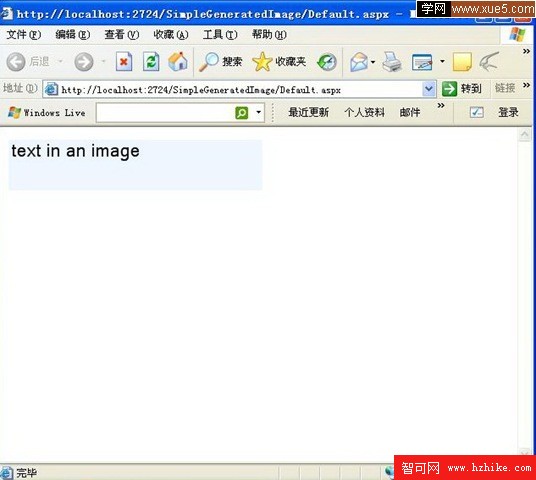
Task: Open 个人资料 in the Windows Live toolbar
Action: coord(364,112)
